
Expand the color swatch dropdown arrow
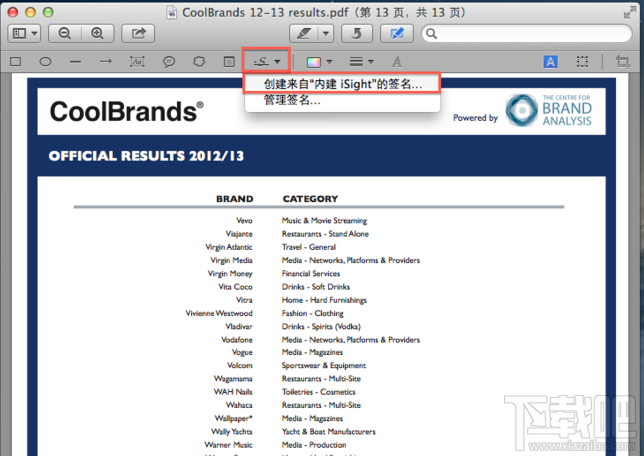pos(329,62)
